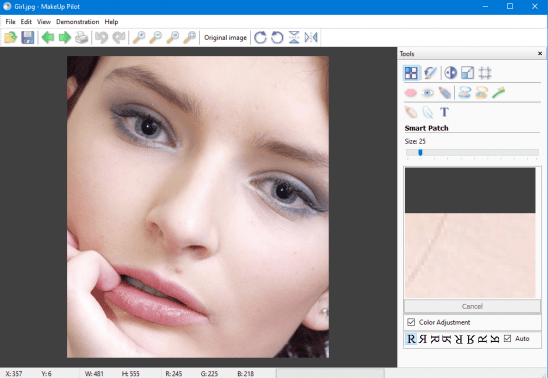Rotate image clockwise
This screenshot has width=548, height=378.
(x=260, y=37)
